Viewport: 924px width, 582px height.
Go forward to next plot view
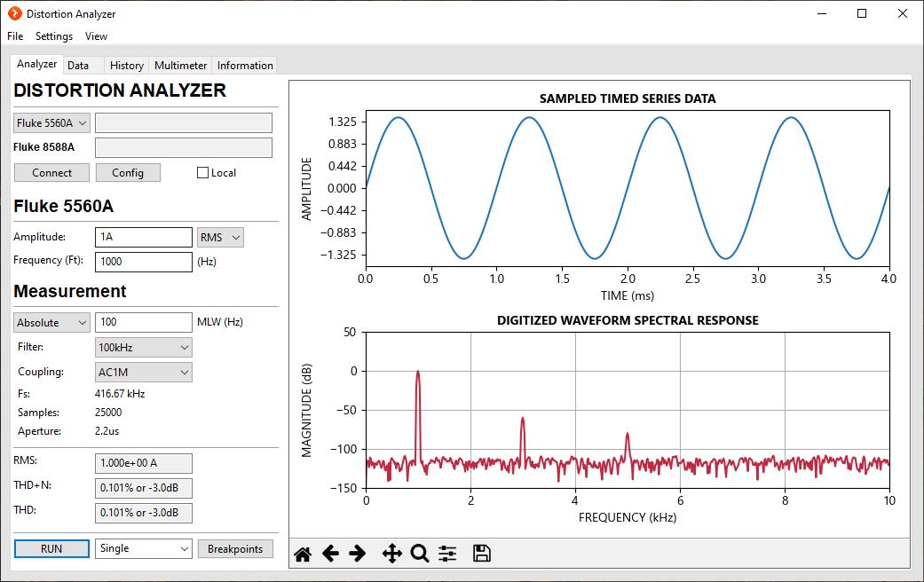click(x=357, y=554)
